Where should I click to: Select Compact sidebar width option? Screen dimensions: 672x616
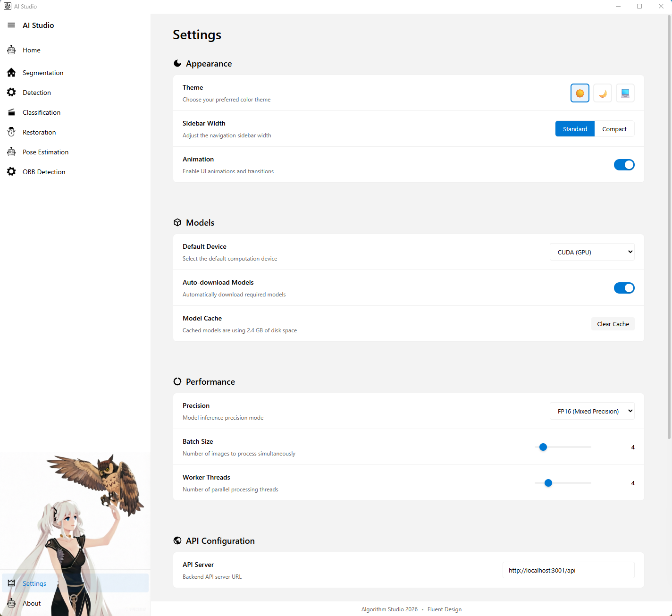pos(614,129)
